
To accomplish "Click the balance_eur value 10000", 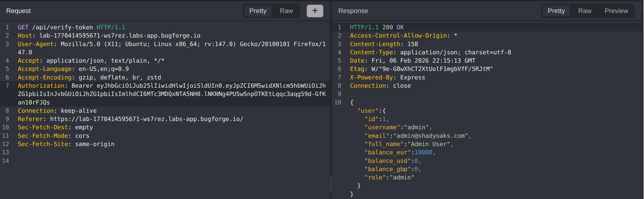I will [423, 152].
